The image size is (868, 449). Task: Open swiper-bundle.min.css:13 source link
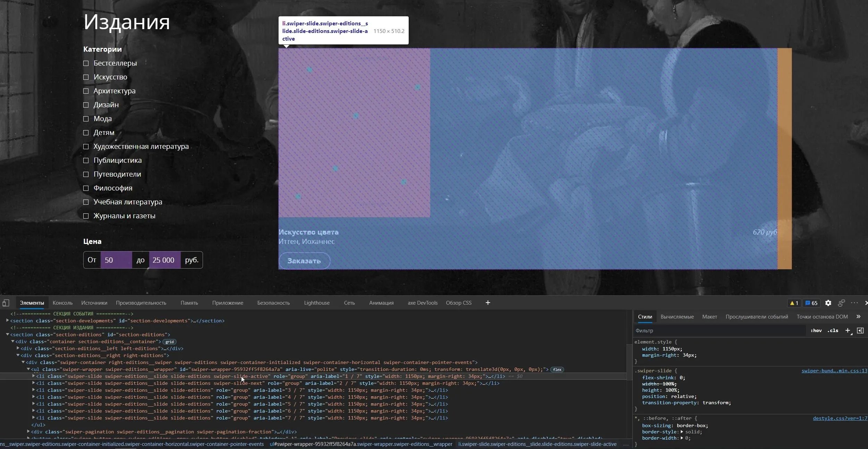tap(834, 371)
